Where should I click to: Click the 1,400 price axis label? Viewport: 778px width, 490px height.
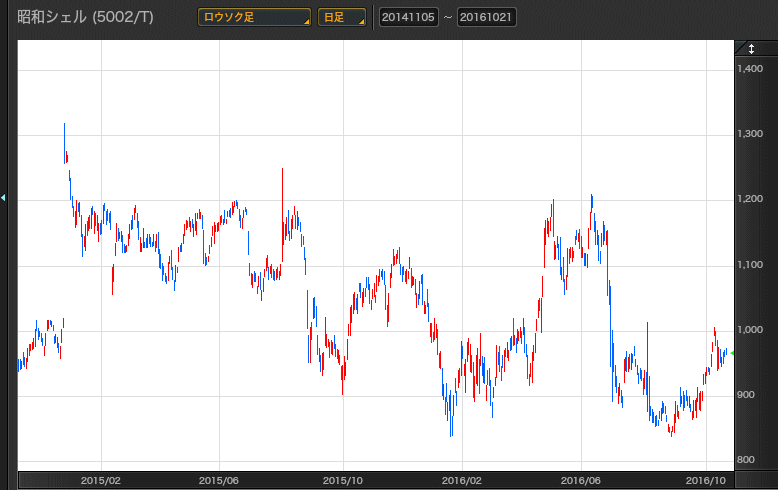750,69
